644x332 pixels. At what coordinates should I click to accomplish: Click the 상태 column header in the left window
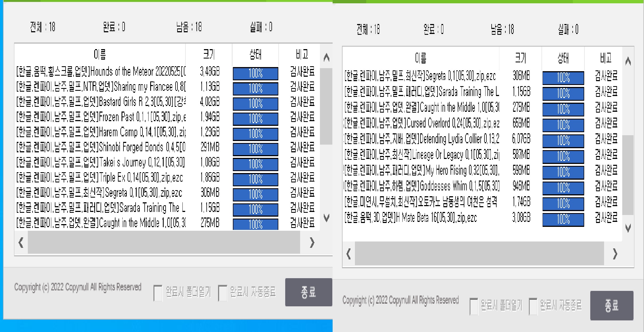(x=255, y=54)
